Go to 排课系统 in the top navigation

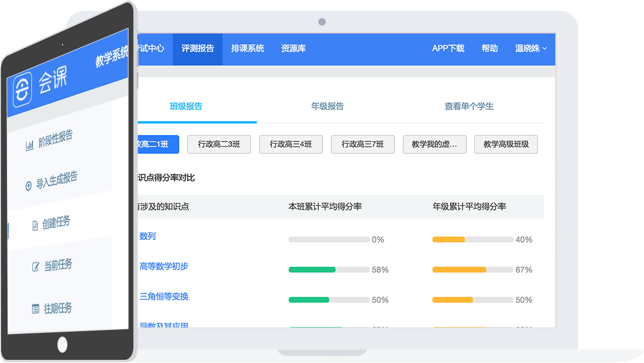pos(248,49)
